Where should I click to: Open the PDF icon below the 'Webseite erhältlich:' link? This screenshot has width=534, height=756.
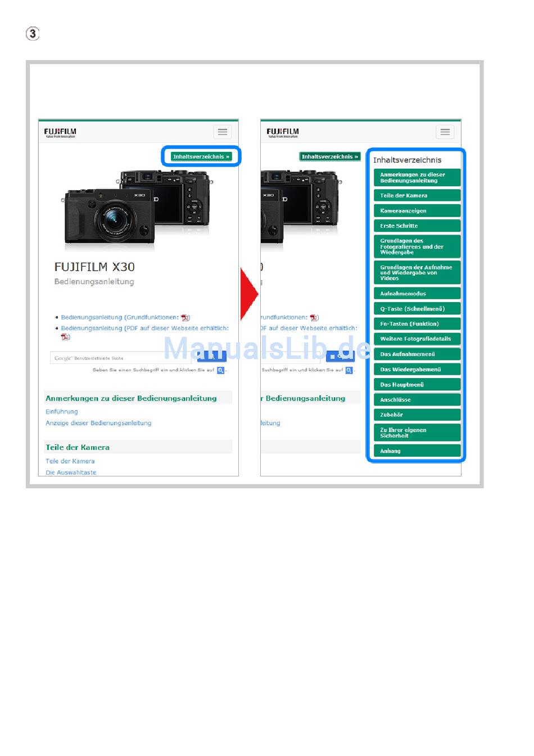[65, 337]
